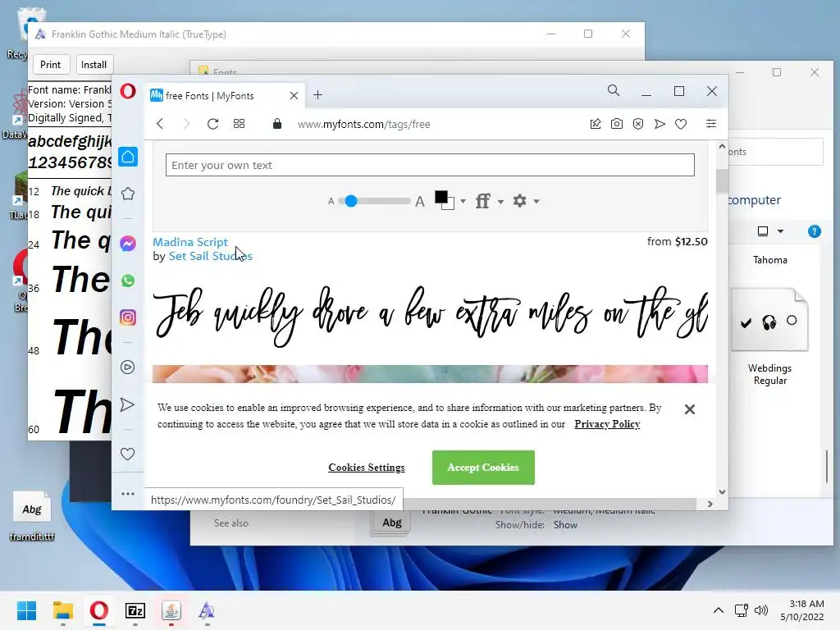
Task: Expand the color swatch dropdown arrow
Action: pos(463,202)
